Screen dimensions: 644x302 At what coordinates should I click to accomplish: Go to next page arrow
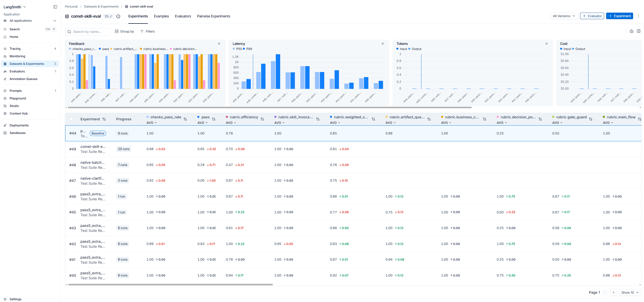pos(614,292)
